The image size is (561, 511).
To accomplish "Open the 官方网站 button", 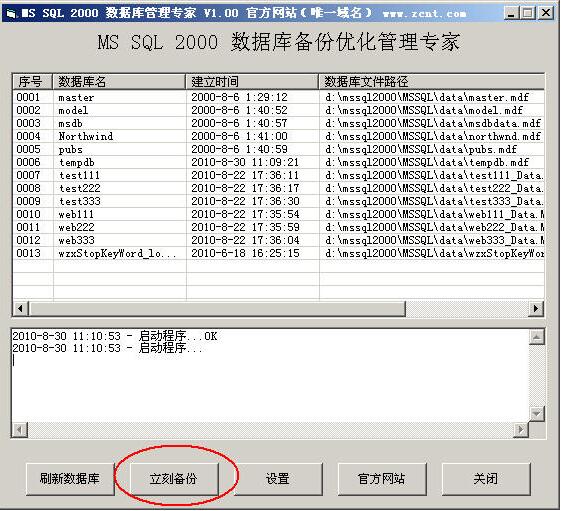I will (x=382, y=478).
